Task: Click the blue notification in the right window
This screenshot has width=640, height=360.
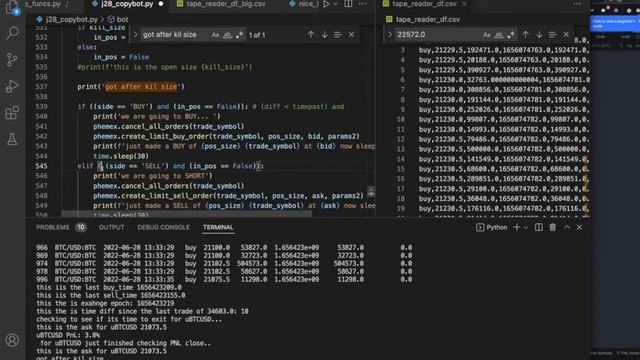Action: [615, 23]
